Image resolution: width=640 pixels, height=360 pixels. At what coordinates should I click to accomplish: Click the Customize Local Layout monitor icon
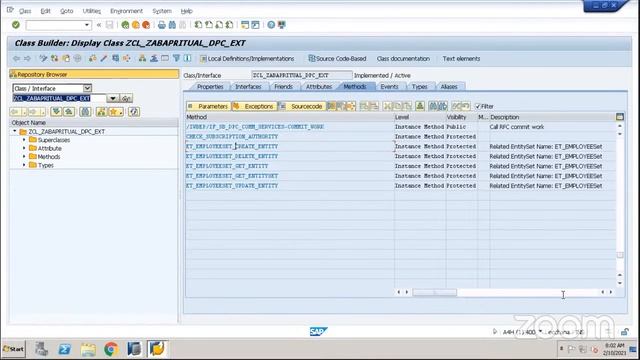pyautogui.click(x=282, y=25)
